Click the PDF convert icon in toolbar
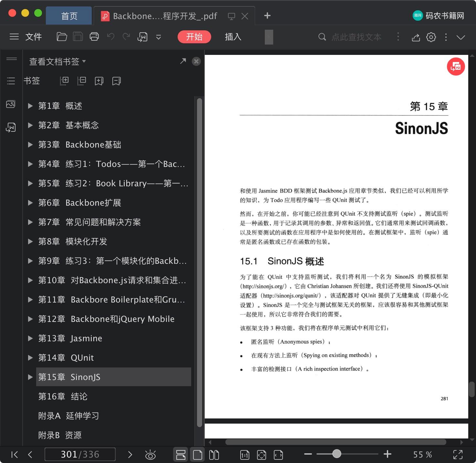Image resolution: width=476 pixels, height=463 pixels. point(142,37)
